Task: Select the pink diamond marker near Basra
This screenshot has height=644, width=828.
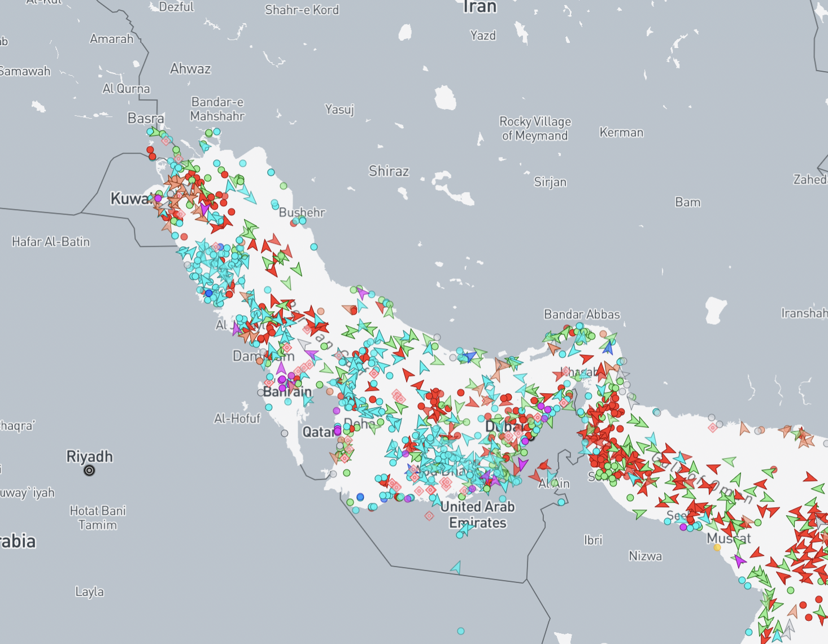Action: click(x=165, y=141)
